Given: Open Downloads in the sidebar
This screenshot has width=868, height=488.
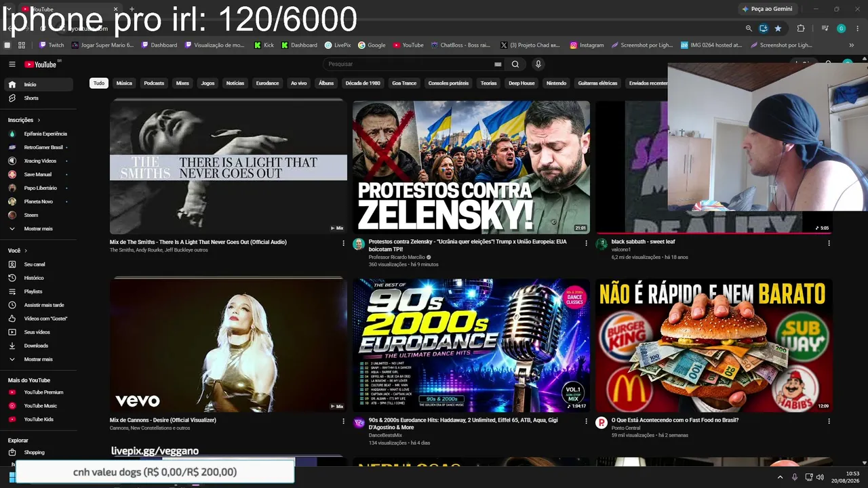Looking at the screenshot, I should click(x=39, y=346).
